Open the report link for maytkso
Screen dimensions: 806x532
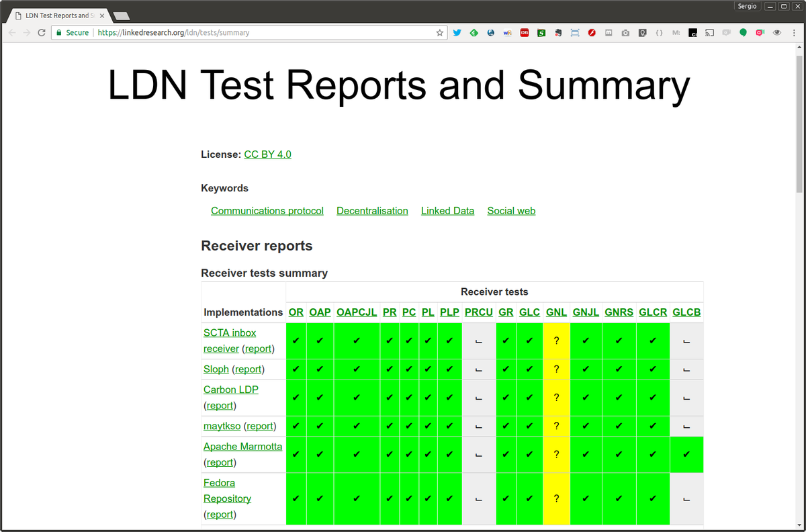click(x=260, y=426)
